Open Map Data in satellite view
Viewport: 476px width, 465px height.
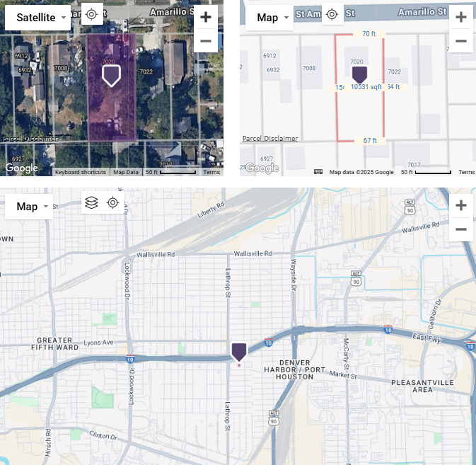tap(126, 172)
